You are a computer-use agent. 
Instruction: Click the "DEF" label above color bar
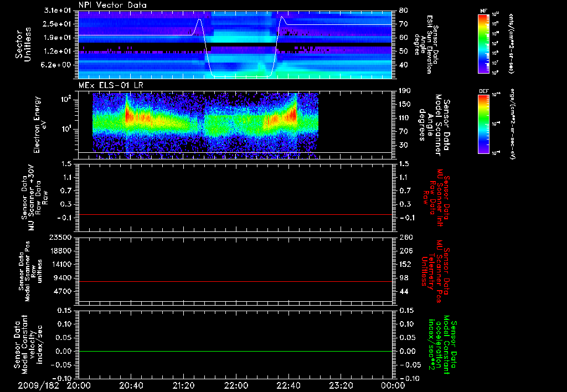click(483, 91)
